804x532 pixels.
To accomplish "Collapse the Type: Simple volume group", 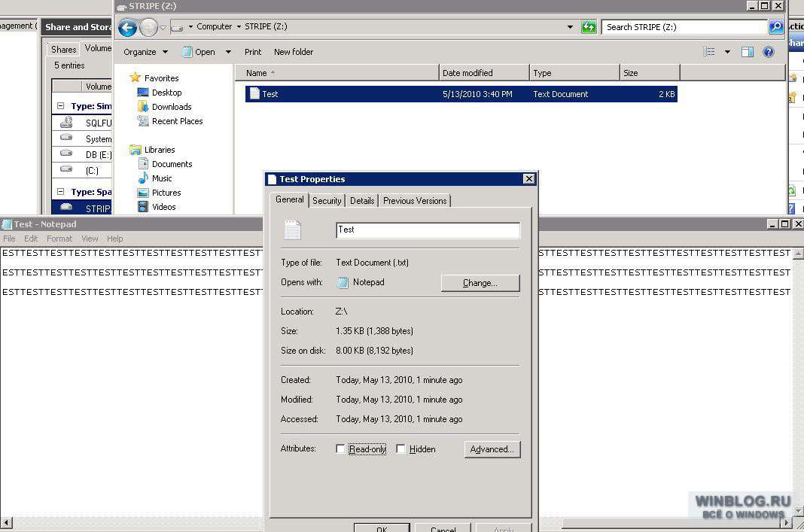I will [x=60, y=106].
